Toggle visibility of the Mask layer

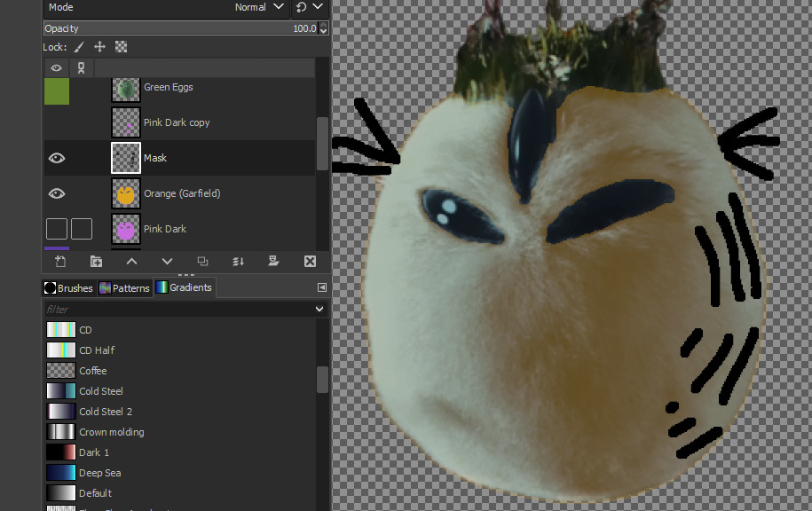[57, 158]
